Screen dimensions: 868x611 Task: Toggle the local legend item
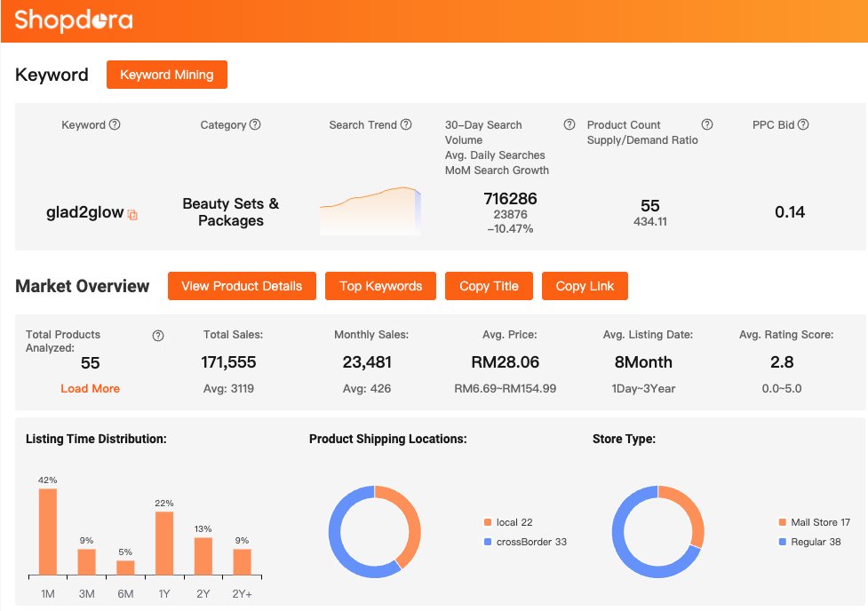point(508,522)
